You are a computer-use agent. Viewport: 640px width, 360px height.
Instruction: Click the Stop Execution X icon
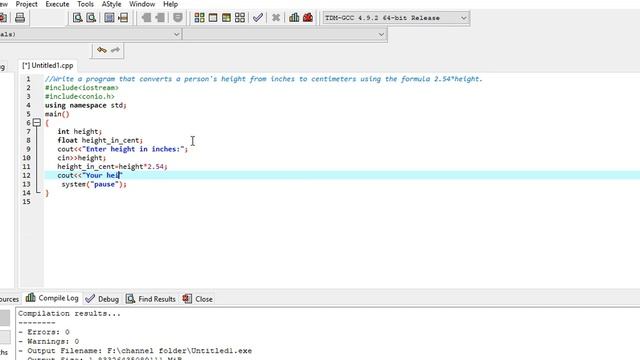click(x=276, y=18)
